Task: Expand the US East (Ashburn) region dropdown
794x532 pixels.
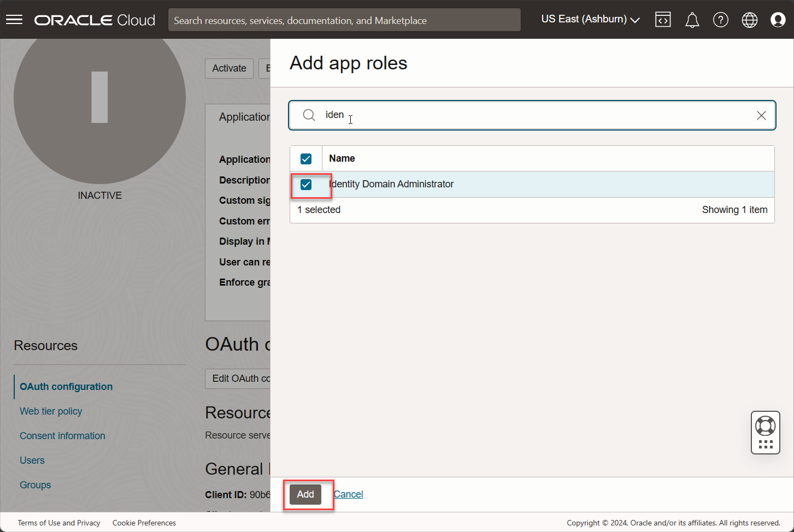Action: (590, 19)
